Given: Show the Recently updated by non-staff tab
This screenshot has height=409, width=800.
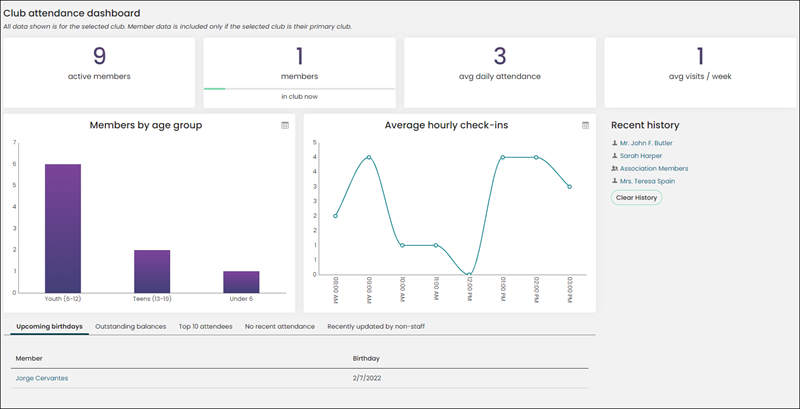Looking at the screenshot, I should pos(376,326).
